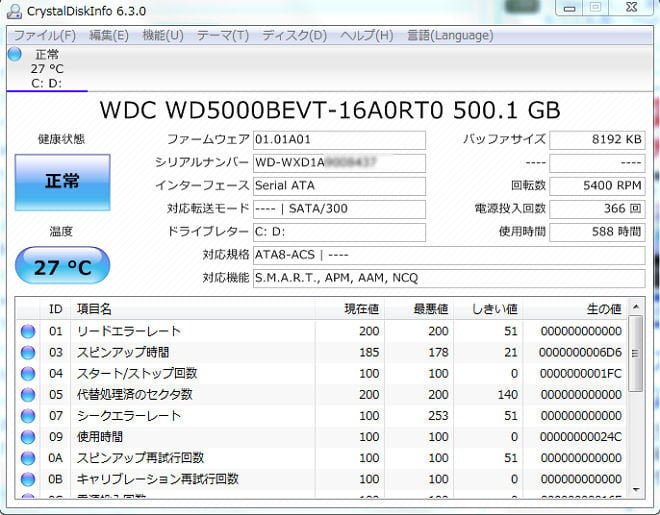Click status orb for シークエラーレート row
This screenshot has width=660, height=515.
coord(28,415)
